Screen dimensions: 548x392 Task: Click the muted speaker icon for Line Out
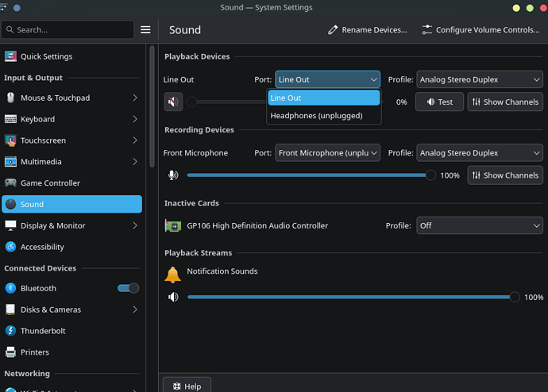(173, 102)
